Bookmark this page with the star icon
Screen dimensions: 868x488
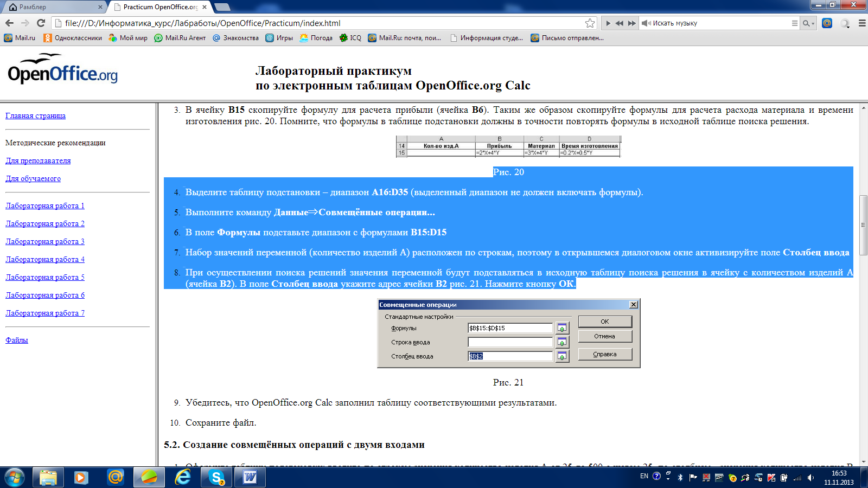click(x=590, y=23)
